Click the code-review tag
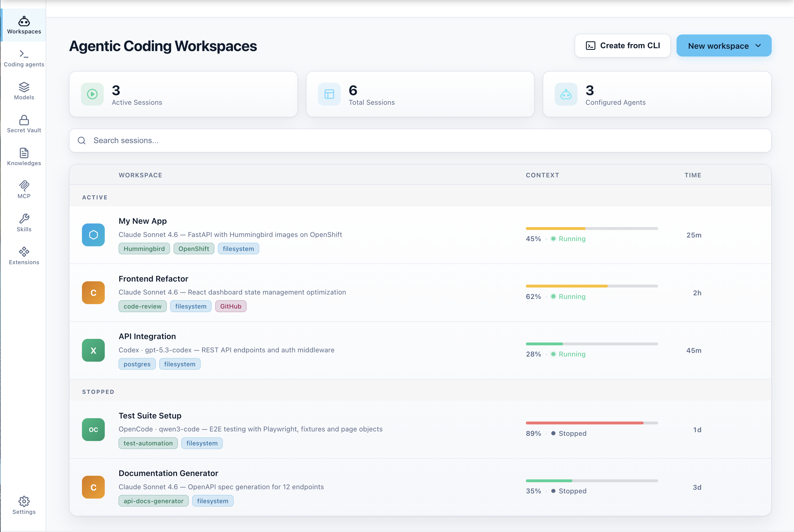This screenshot has height=532, width=794. [x=143, y=306]
